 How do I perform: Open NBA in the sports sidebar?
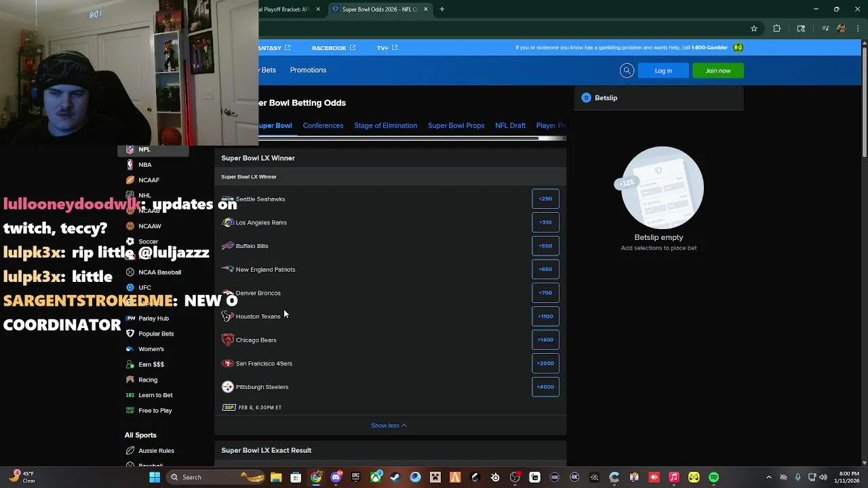(x=145, y=165)
